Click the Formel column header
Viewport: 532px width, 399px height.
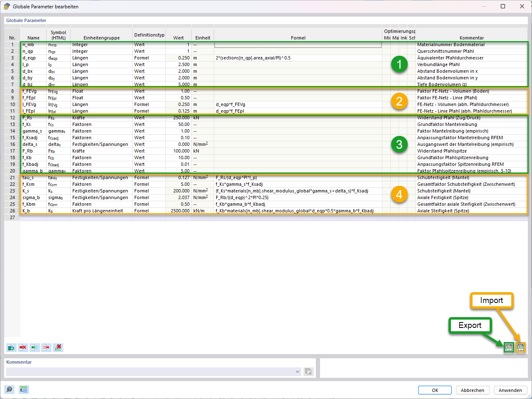298,38
